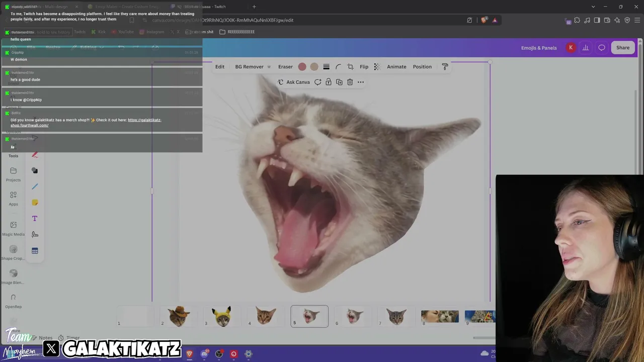
Task: Open the Position panel
Action: tap(422, 66)
